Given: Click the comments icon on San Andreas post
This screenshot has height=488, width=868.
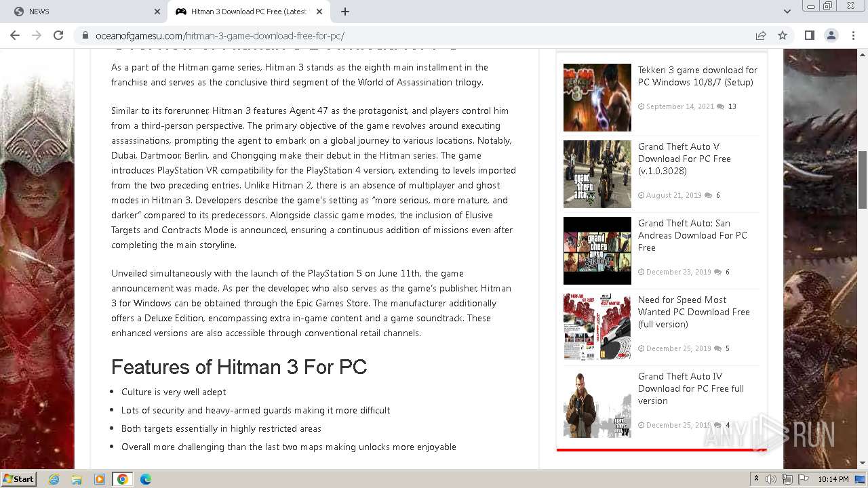Looking at the screenshot, I should click(x=717, y=272).
